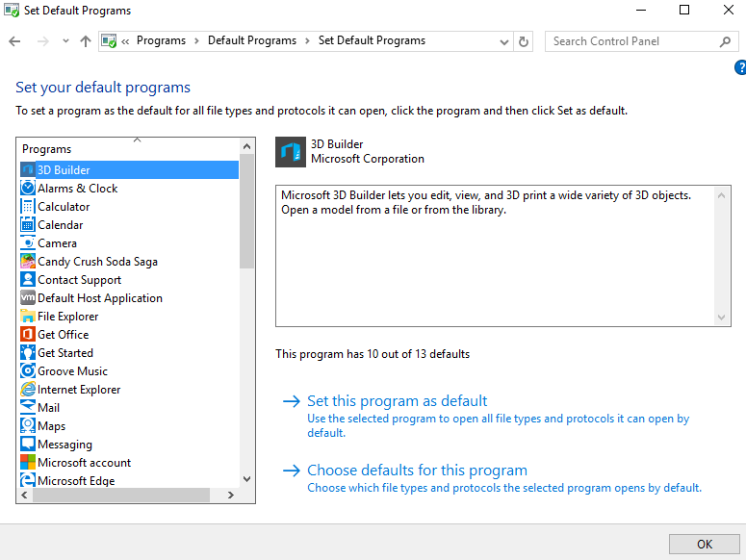Click the programs list horizontal scrollbar thumb

pyautogui.click(x=121, y=495)
